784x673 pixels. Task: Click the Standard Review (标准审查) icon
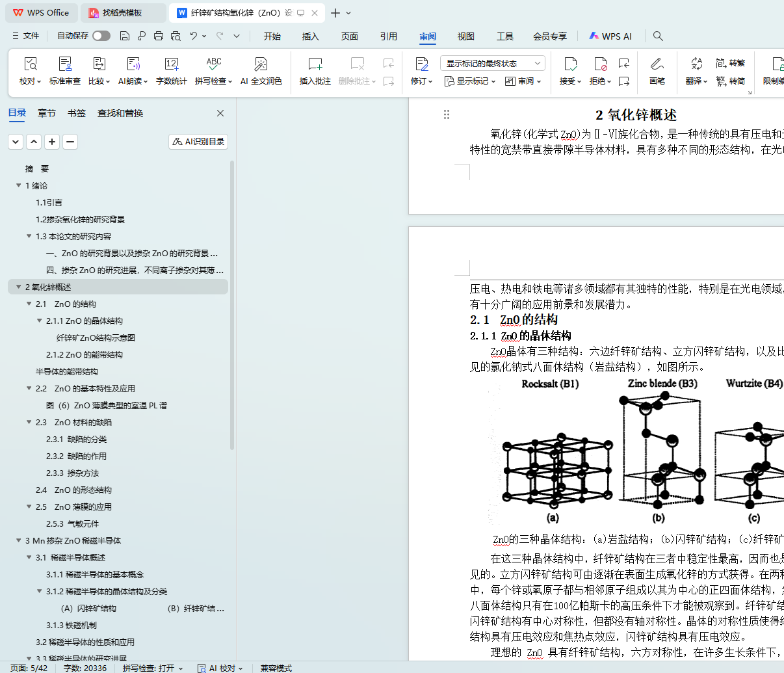65,64
